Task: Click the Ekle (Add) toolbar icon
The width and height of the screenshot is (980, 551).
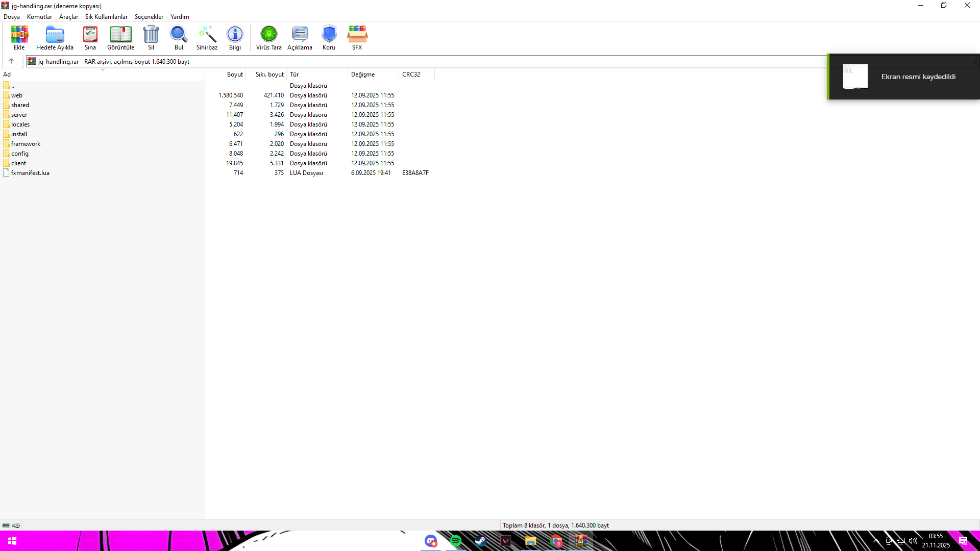Action: [19, 38]
